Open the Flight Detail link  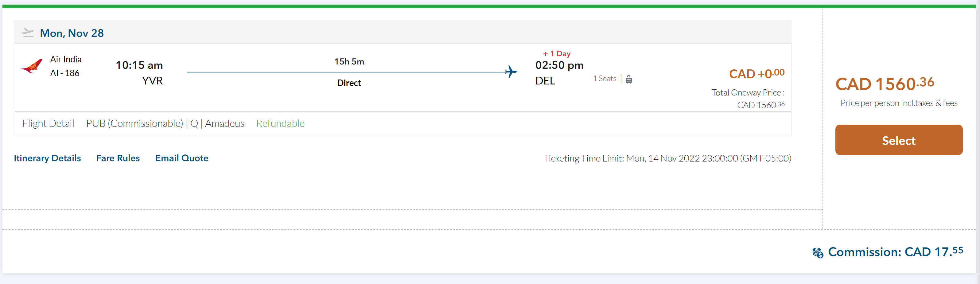(48, 123)
